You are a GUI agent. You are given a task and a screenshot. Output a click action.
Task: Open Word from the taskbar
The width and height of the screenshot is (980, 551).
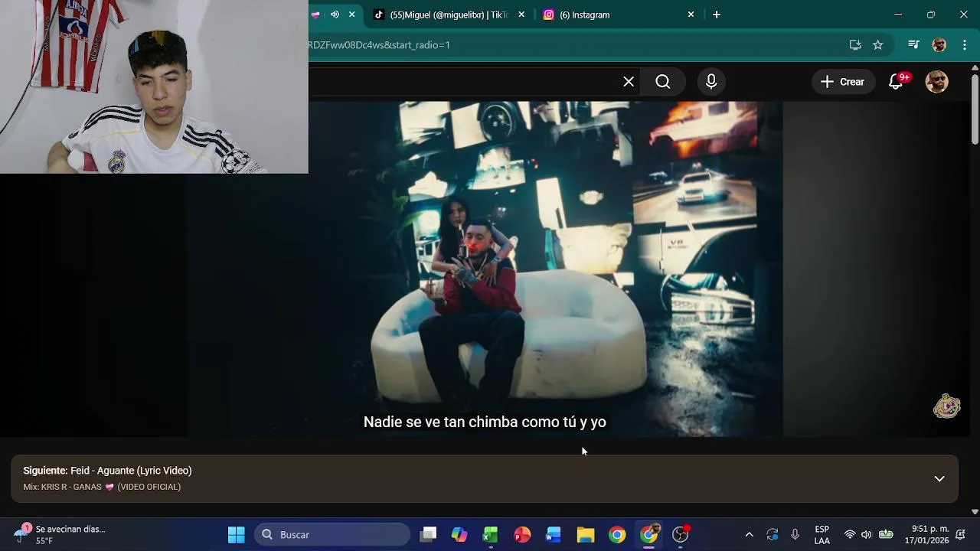click(554, 535)
